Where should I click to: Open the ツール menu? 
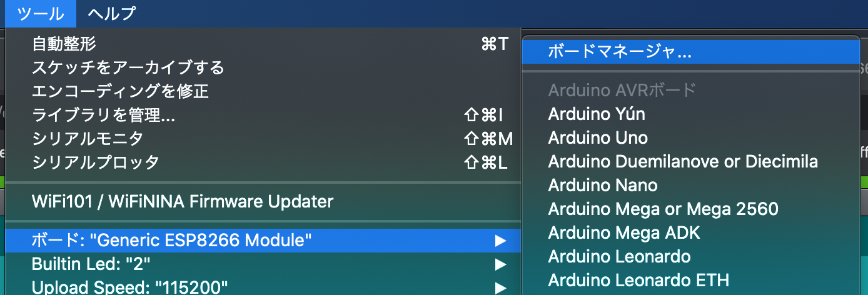(x=40, y=13)
